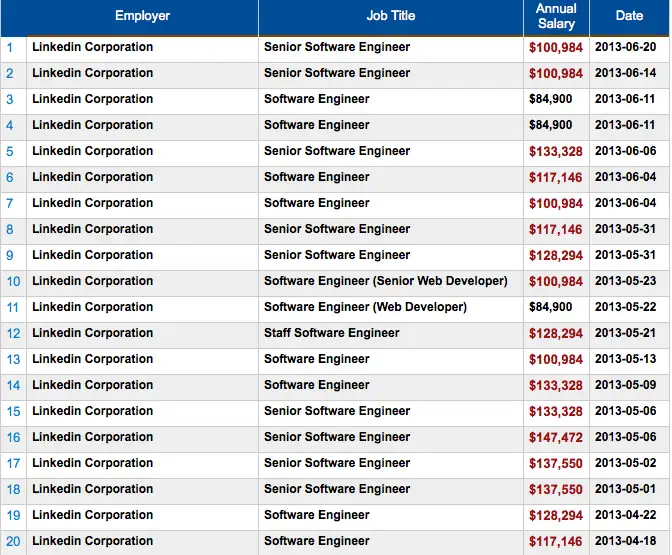Image resolution: width=672 pixels, height=555 pixels.
Task: Open row number 2 link
Action: point(9,74)
